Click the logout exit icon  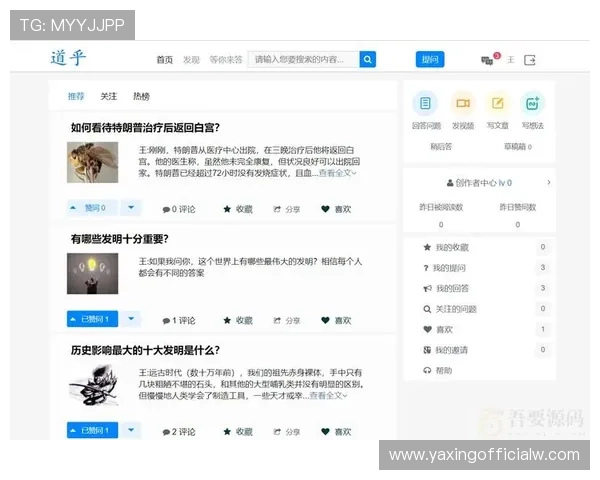click(x=530, y=60)
